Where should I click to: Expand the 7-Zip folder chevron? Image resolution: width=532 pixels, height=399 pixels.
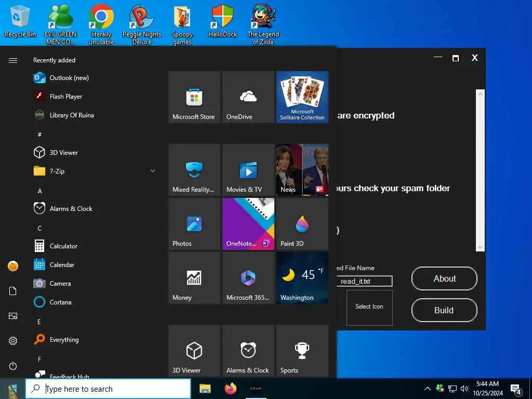[x=153, y=171]
